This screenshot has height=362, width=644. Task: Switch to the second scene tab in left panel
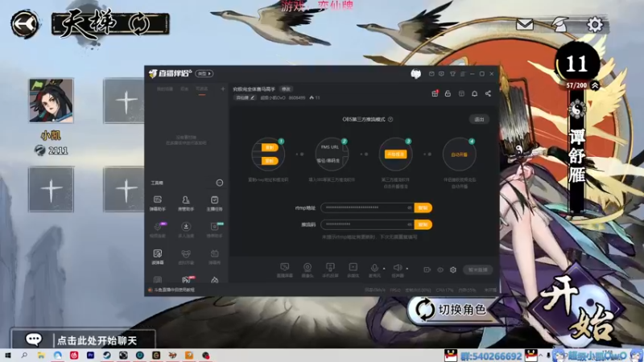click(184, 89)
